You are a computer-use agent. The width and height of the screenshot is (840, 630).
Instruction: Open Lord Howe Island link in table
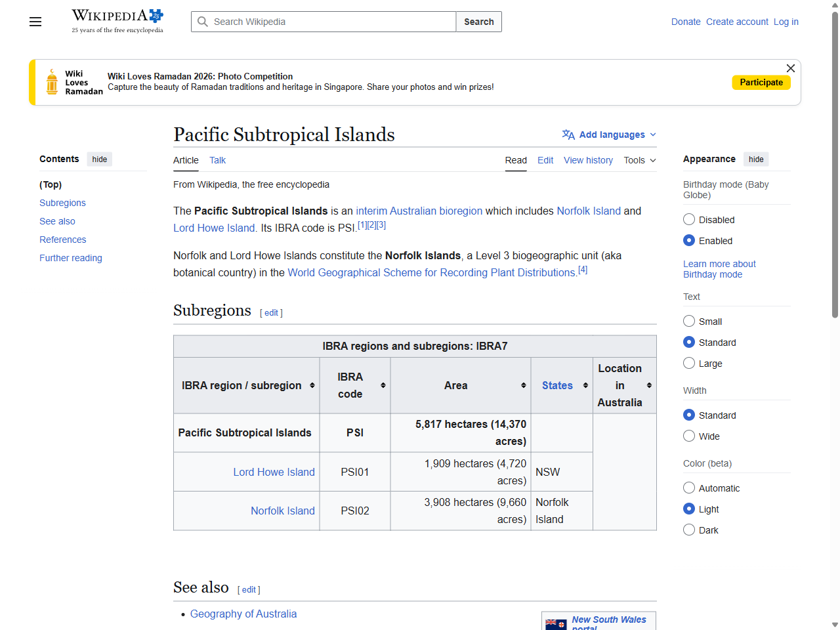(274, 472)
